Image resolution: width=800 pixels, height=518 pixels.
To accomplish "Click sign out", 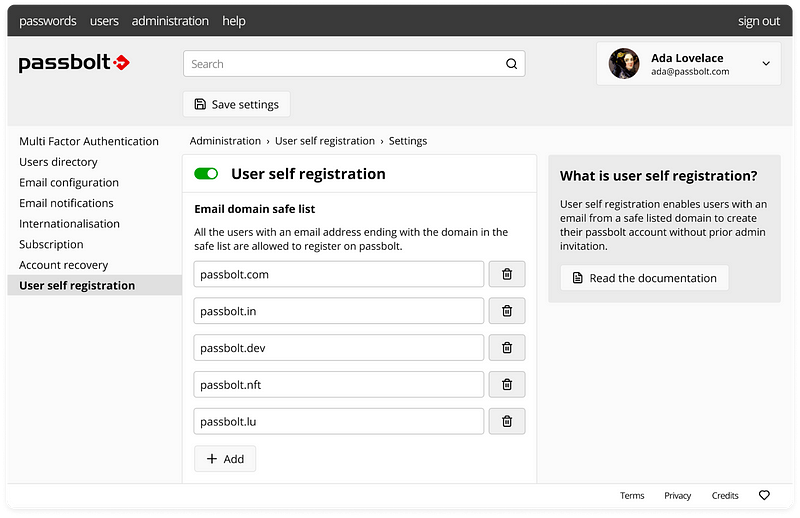I will pyautogui.click(x=759, y=21).
